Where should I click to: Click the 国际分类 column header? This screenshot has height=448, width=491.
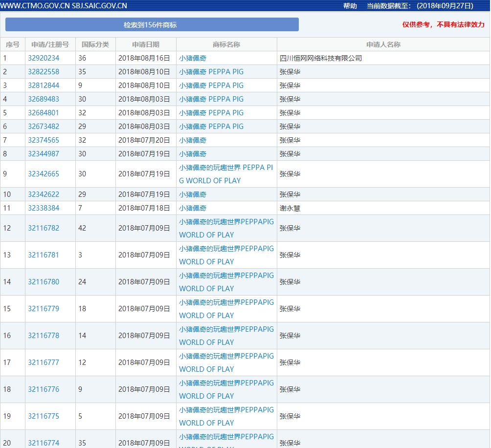(x=95, y=44)
